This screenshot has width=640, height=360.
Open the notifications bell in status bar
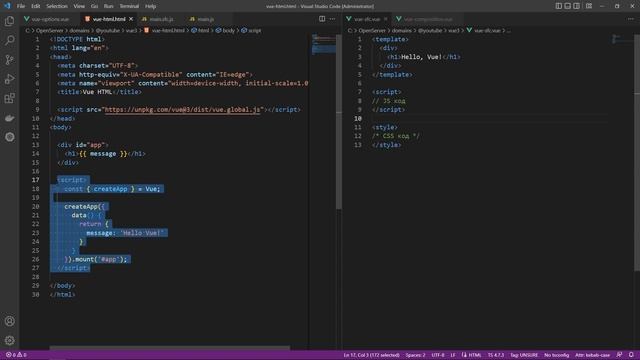coord(631,355)
